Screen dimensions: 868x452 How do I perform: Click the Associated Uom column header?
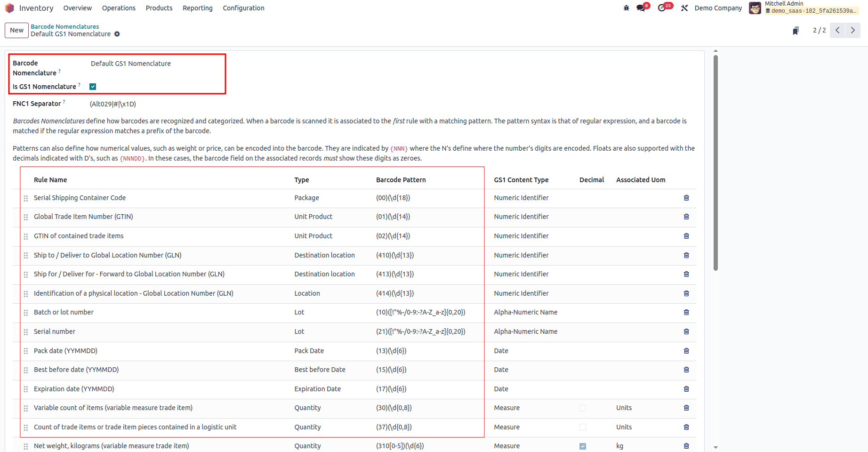coord(641,180)
